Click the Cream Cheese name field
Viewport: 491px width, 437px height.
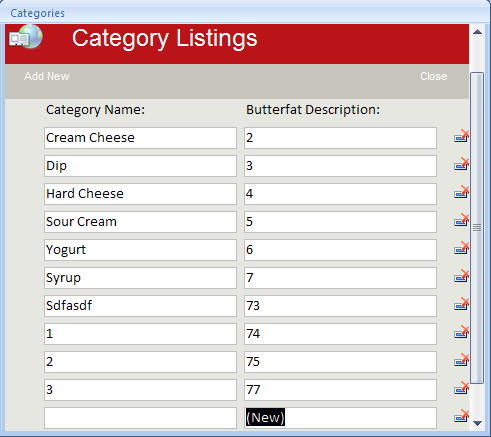[x=140, y=138]
